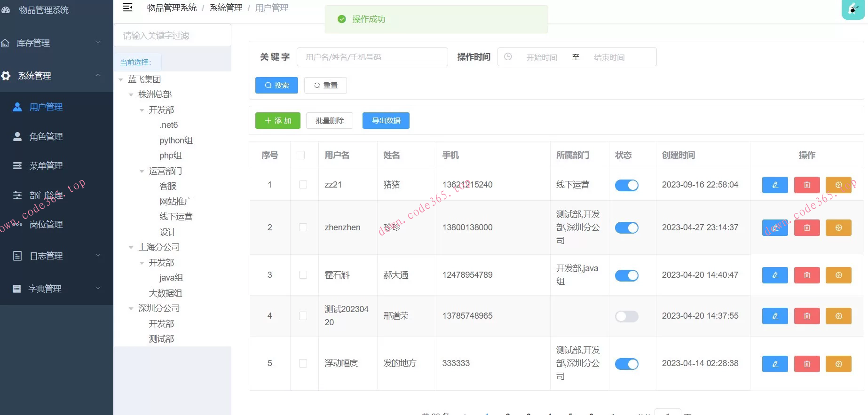
Task: Open the user avatar in top corner
Action: (x=853, y=9)
